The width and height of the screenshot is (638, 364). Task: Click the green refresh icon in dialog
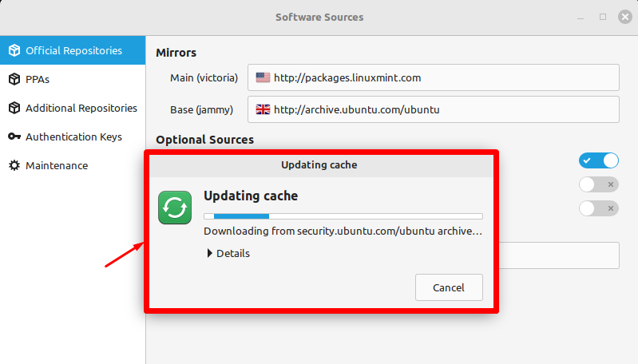pos(175,208)
